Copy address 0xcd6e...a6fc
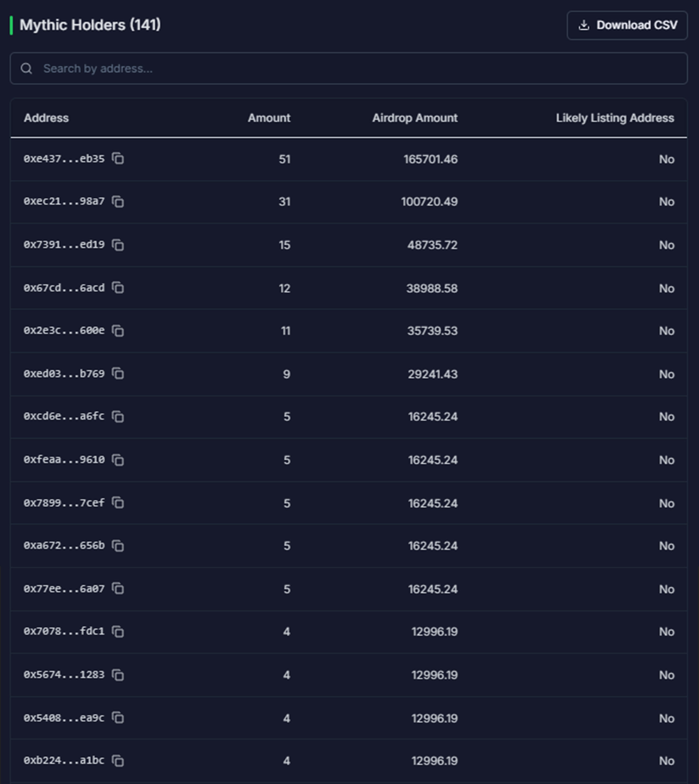 [118, 416]
